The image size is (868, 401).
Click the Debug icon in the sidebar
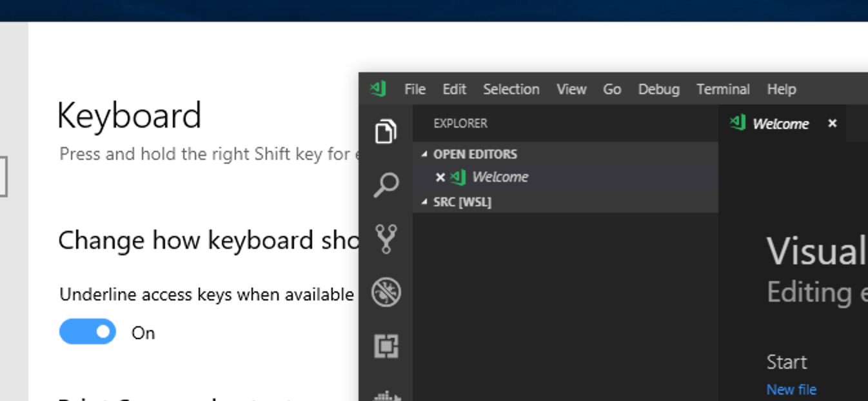[x=386, y=292]
